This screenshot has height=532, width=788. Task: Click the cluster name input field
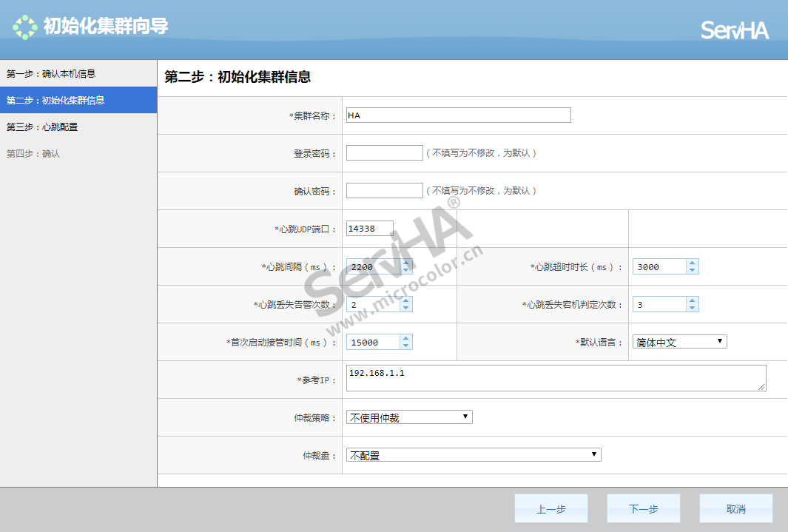pos(458,115)
